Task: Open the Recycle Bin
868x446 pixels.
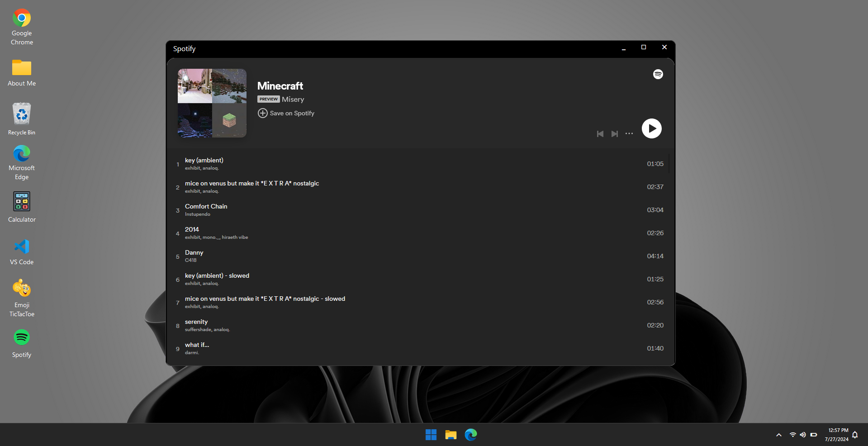Action: tap(22, 119)
